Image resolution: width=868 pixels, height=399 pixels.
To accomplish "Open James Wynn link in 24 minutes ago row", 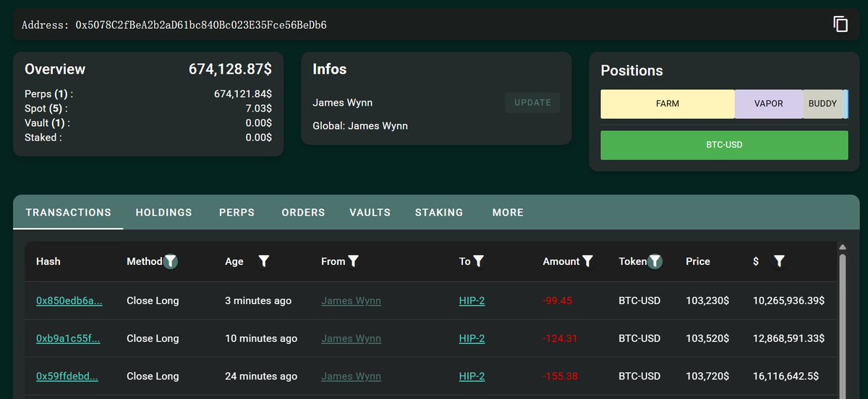I will click(x=351, y=376).
